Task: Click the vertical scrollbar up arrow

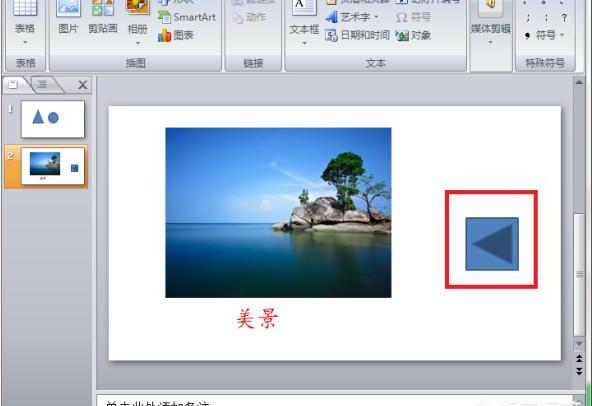Action: coord(579,82)
